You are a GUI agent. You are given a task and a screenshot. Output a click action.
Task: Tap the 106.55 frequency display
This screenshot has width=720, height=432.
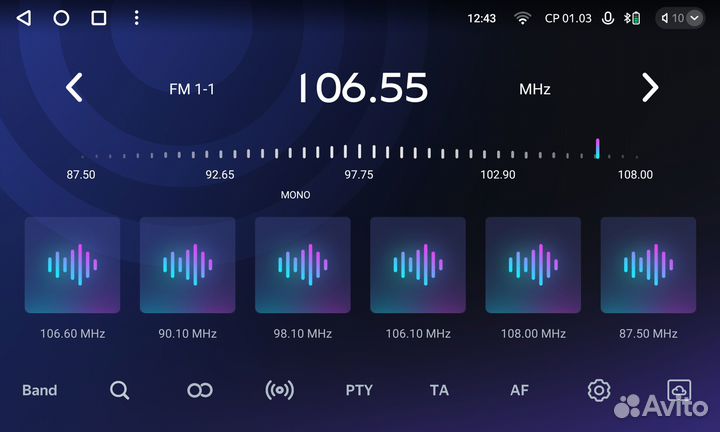click(363, 88)
